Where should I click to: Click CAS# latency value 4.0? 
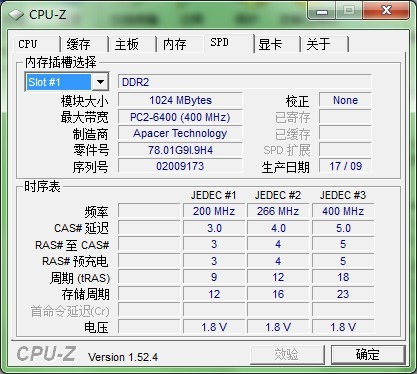click(x=278, y=228)
